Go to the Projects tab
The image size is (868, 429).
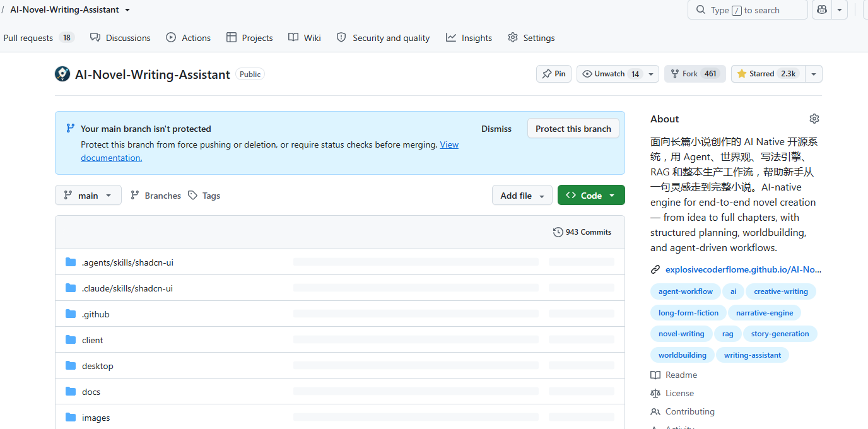250,38
